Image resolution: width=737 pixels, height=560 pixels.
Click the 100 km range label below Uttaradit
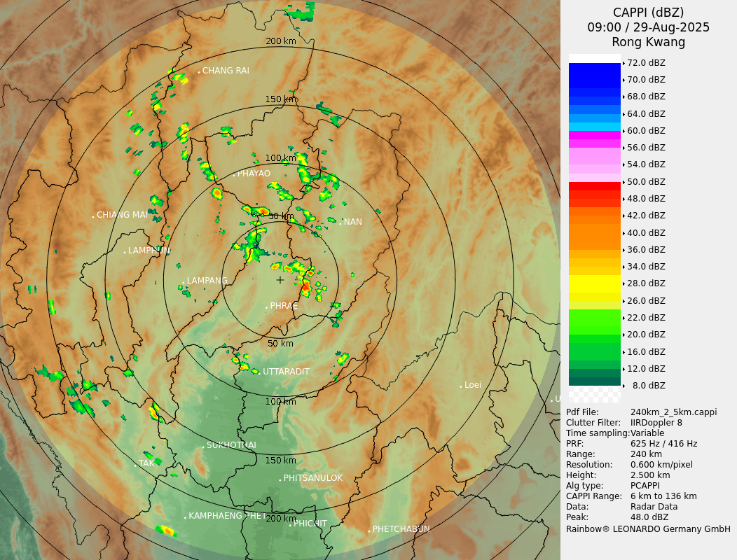click(x=280, y=402)
